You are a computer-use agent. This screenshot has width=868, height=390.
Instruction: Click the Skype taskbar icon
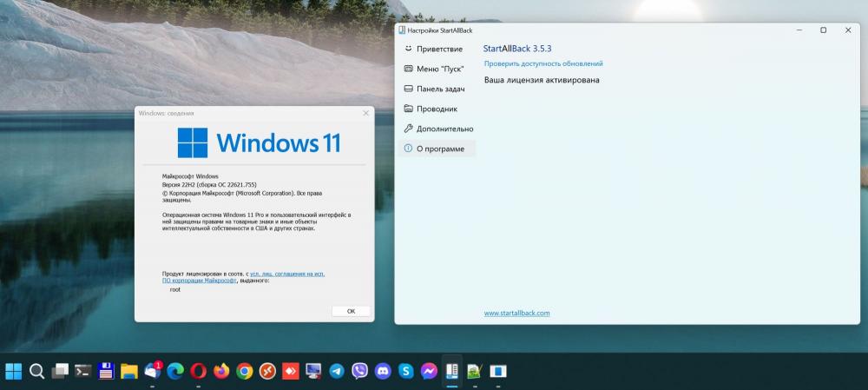point(405,371)
